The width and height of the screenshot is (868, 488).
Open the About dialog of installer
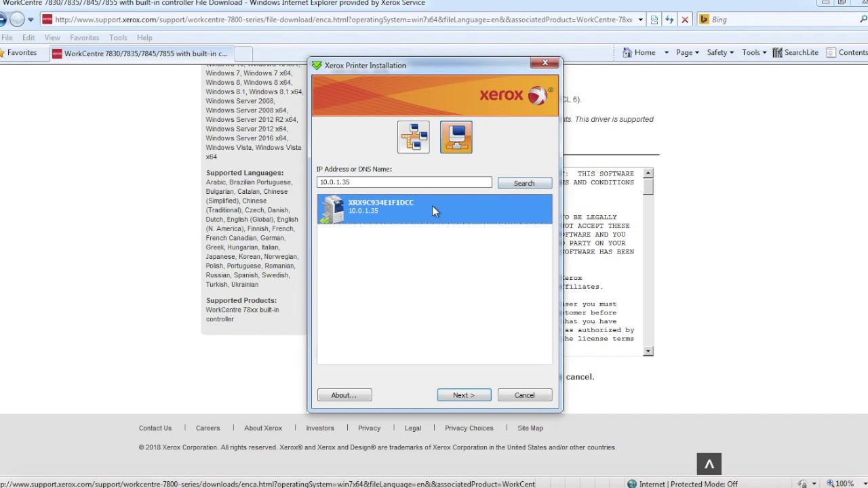coord(344,395)
